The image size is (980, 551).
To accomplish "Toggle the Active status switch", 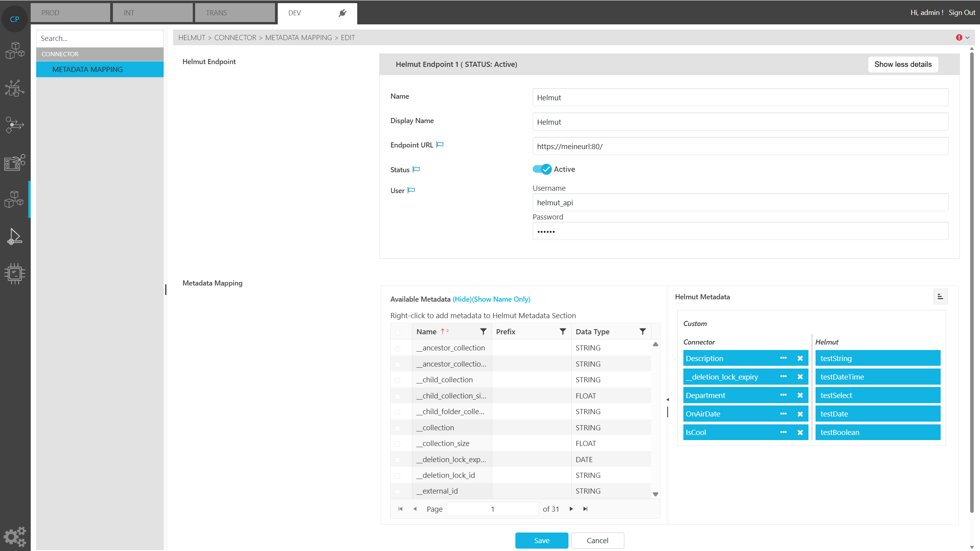I will click(542, 169).
